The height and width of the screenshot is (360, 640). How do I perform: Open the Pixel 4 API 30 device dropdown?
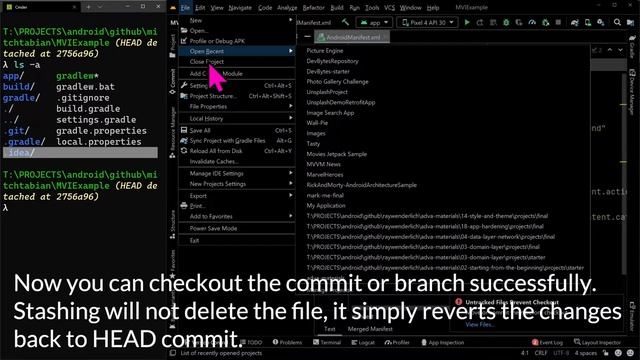[427, 23]
